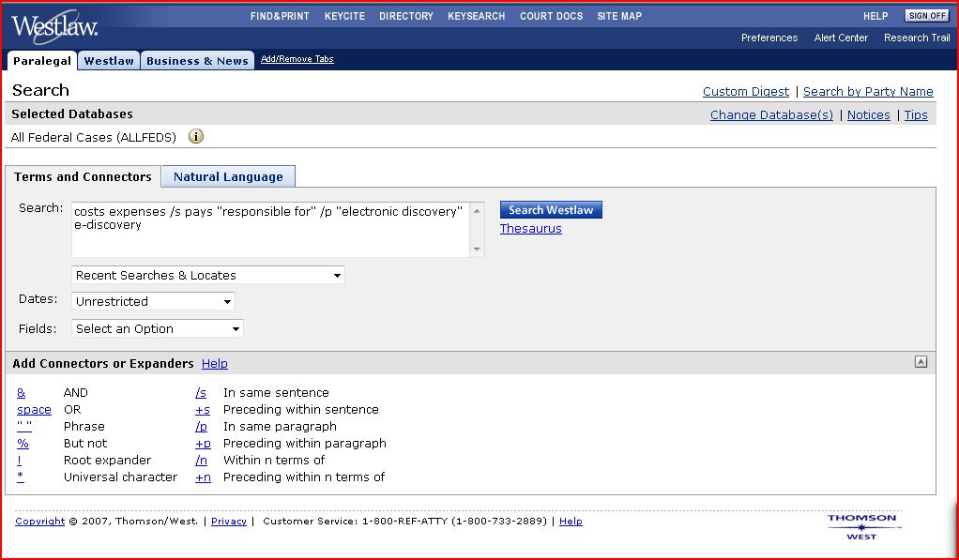959x560 pixels.
Task: Open KeyCite from the top menu
Action: [344, 16]
